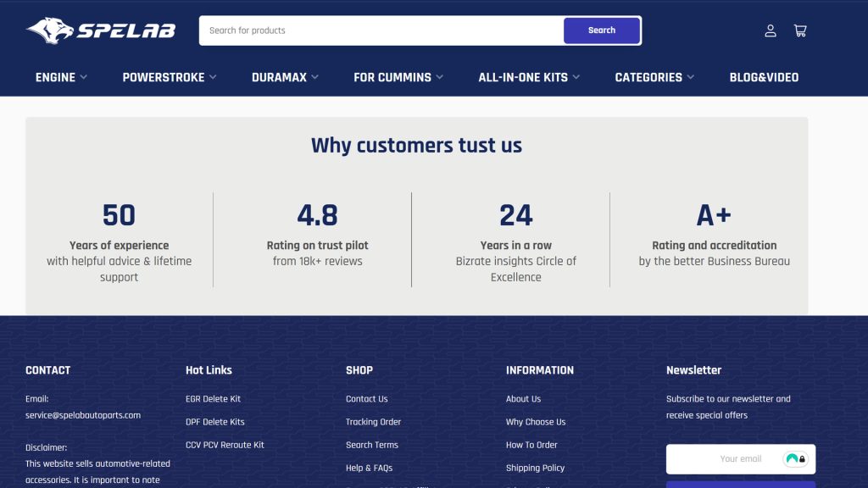Expand the FOR CUMMINS menu chevron
The height and width of the screenshot is (488, 868).
point(440,77)
